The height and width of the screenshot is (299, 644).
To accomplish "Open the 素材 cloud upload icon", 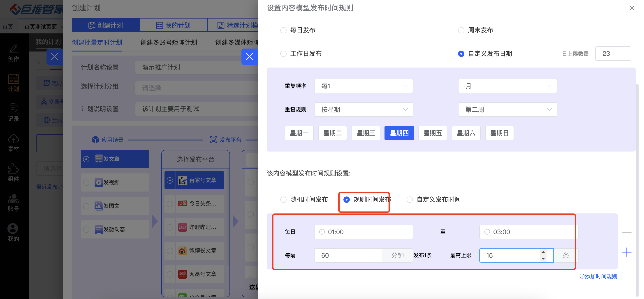I will (13, 139).
